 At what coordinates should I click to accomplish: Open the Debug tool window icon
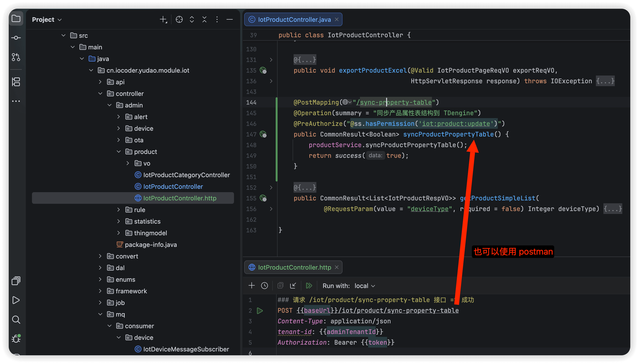click(x=16, y=339)
